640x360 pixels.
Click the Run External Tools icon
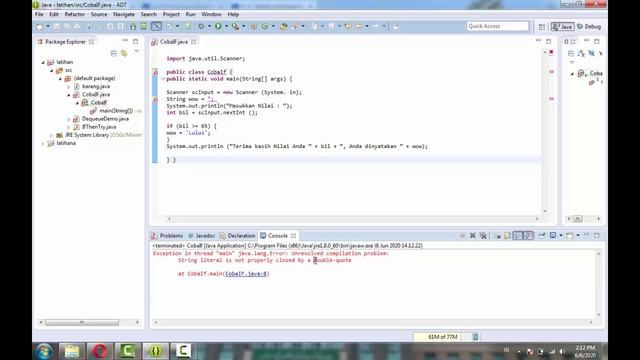(236, 27)
